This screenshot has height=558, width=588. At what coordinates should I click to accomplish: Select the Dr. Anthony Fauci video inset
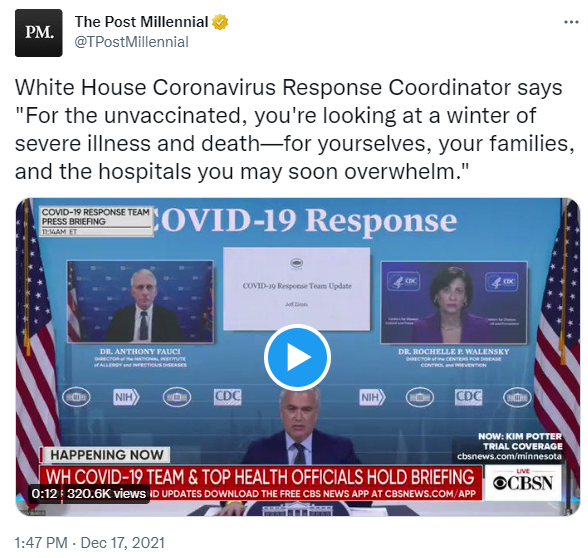click(140, 302)
